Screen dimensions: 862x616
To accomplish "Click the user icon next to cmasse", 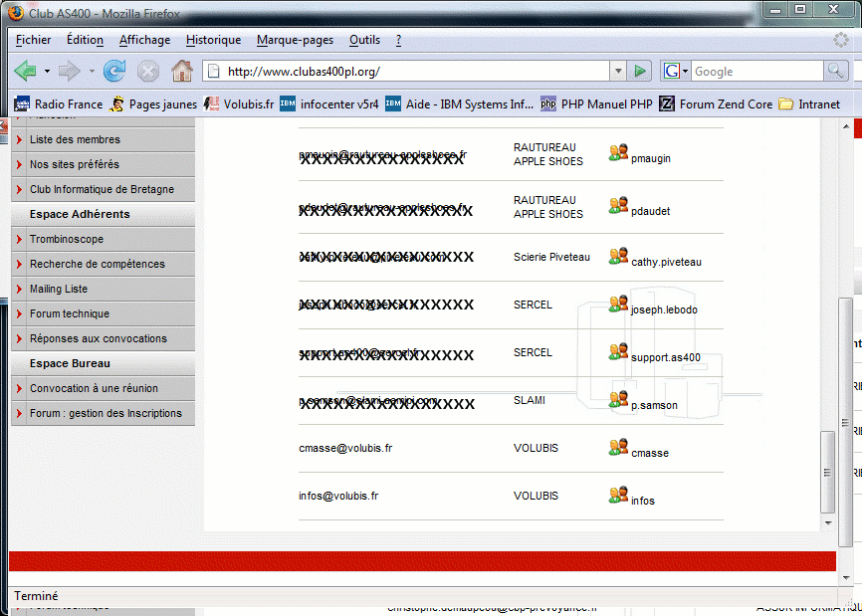I will 618,447.
